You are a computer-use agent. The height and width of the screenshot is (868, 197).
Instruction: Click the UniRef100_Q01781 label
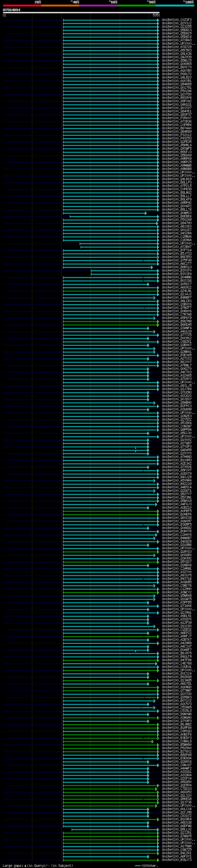(177, 88)
